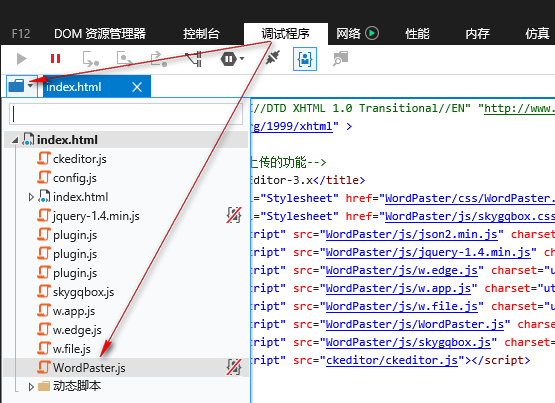Click the Break on new worker icon
Viewport: 555px width, 403px height.
[194, 59]
